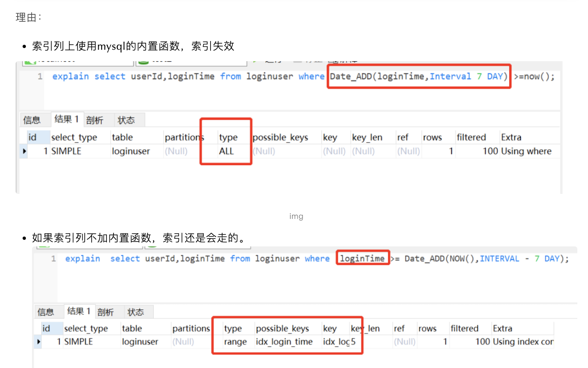The width and height of the screenshot is (588, 368).
Task: Open the 状态 tab in the upper query panel
Action: point(126,120)
